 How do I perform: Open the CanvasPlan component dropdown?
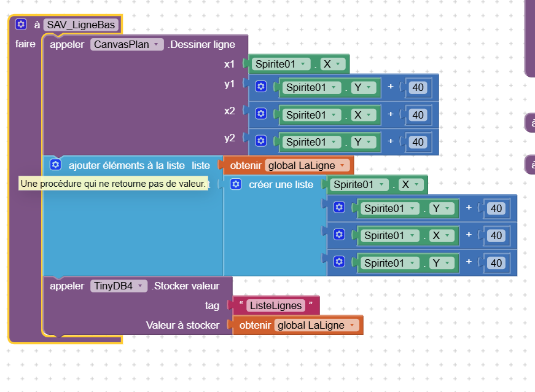(x=127, y=44)
